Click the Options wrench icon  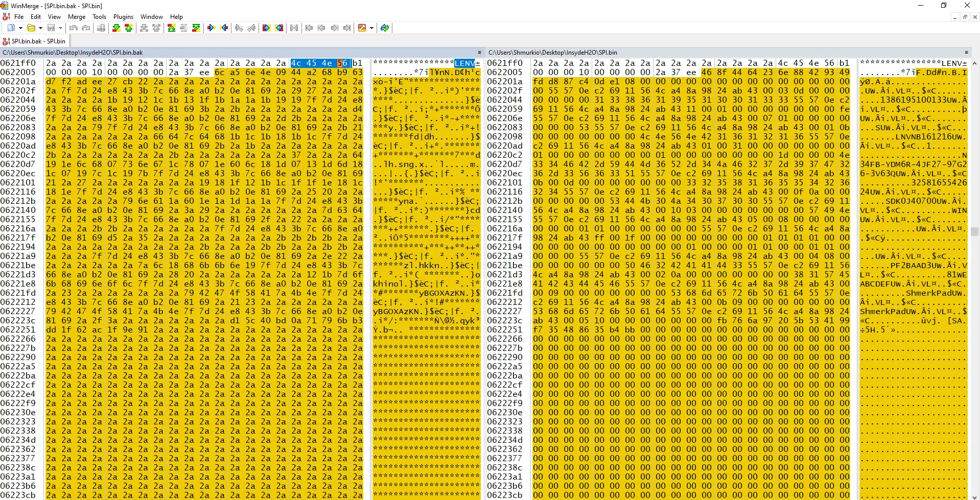362,28
